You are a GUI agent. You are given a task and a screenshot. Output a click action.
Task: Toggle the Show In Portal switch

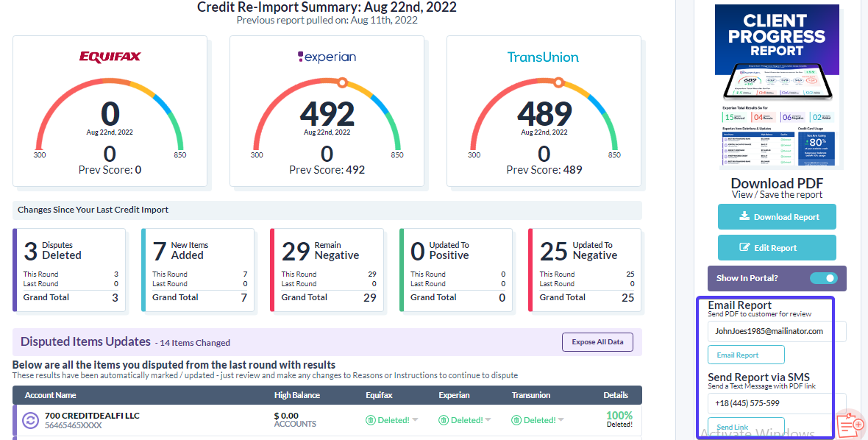point(824,278)
